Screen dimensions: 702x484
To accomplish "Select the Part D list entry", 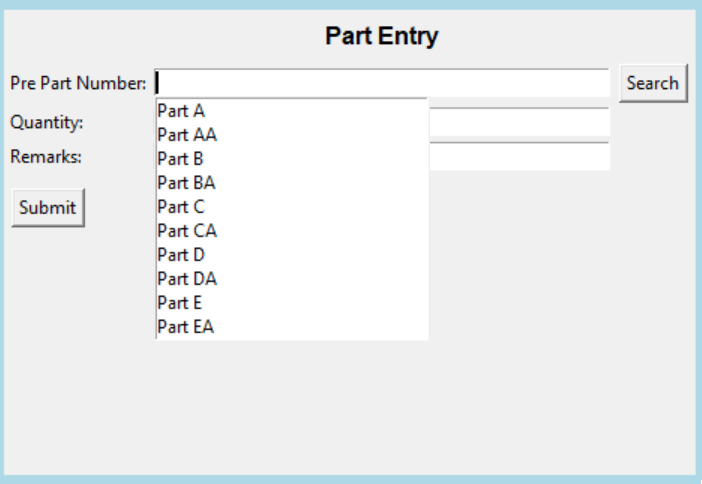I will [x=292, y=255].
